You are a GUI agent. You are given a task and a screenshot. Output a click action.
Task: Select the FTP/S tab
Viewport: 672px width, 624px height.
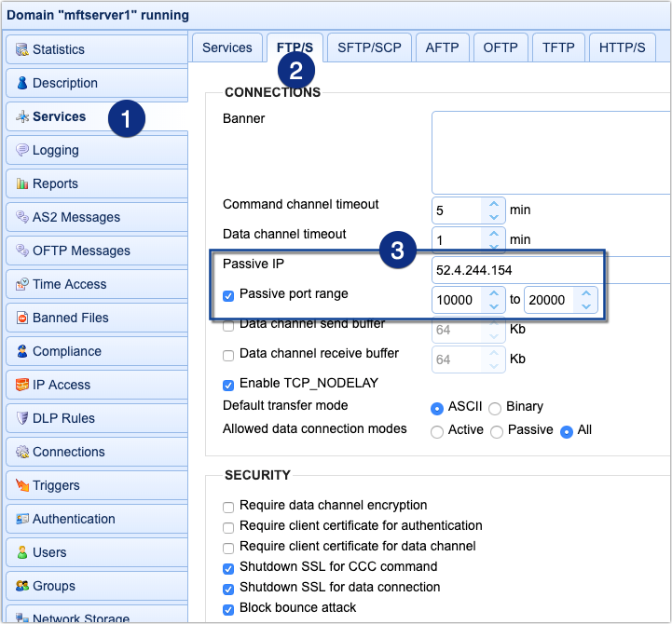[295, 47]
